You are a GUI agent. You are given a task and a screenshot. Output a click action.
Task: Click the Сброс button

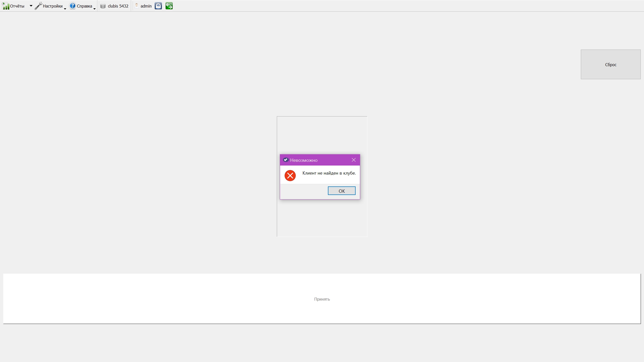point(611,64)
